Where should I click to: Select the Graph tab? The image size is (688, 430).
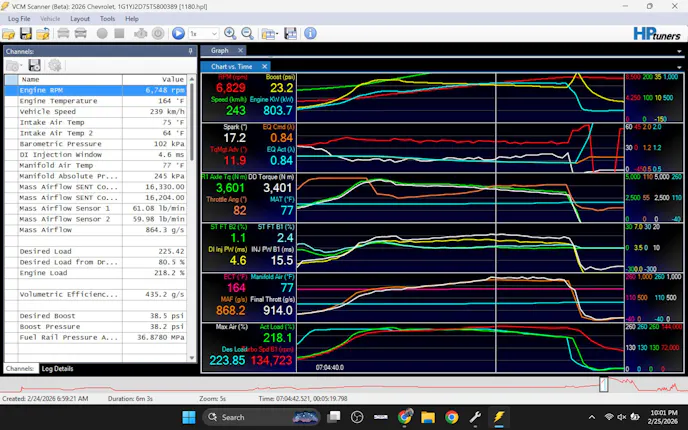click(219, 50)
